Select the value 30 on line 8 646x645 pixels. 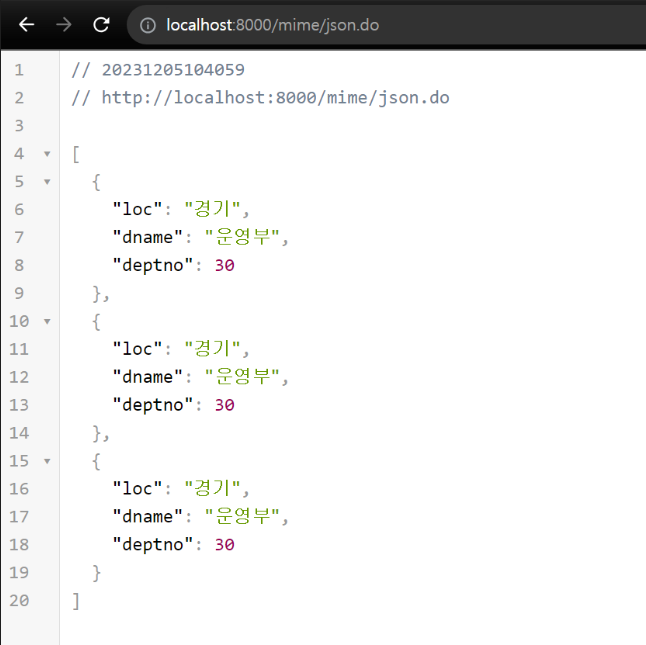(x=225, y=265)
